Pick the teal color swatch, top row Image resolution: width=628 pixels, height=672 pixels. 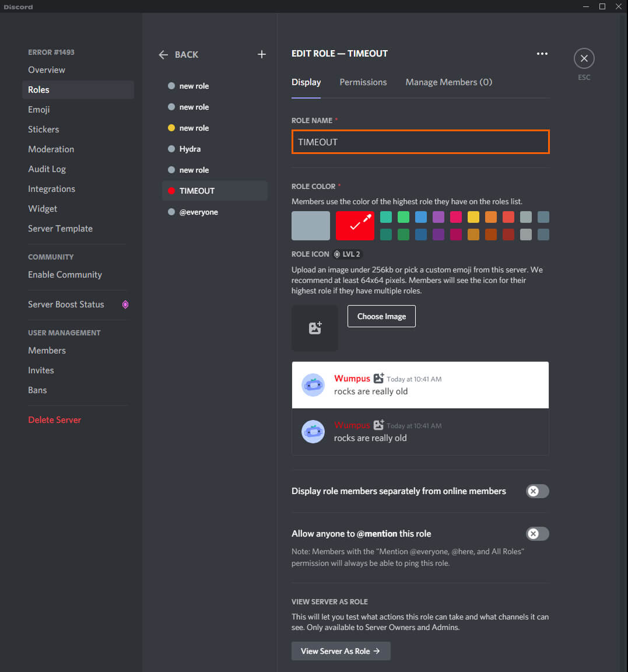[x=386, y=217]
